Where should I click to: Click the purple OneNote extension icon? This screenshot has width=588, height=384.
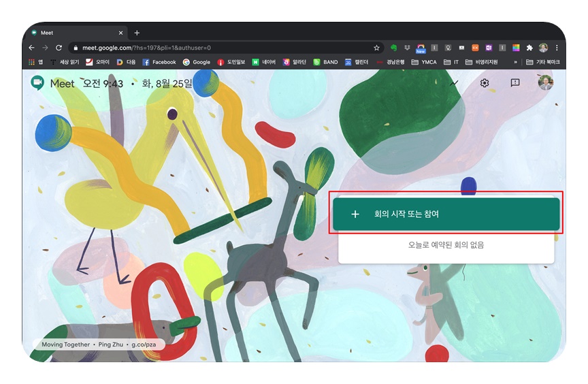489,48
